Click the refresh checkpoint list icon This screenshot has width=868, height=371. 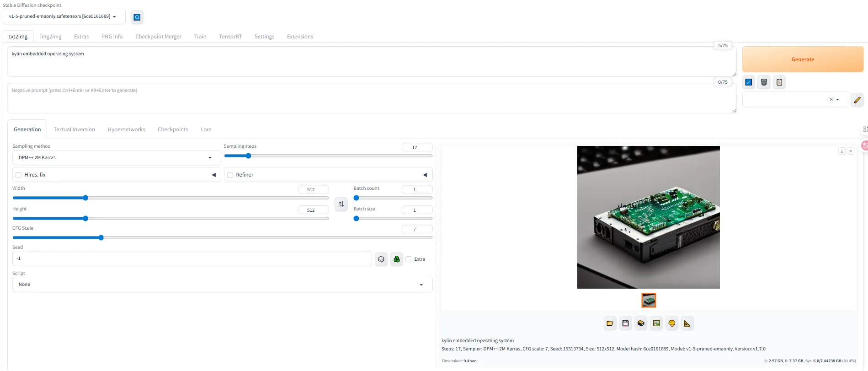(x=137, y=17)
